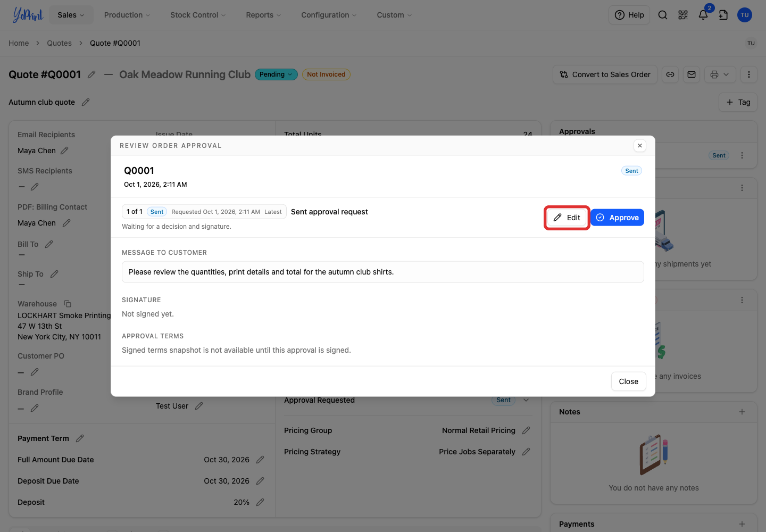Viewport: 766px width, 532px height.
Task: Edit Pricing Group pencil icon
Action: (x=526, y=430)
